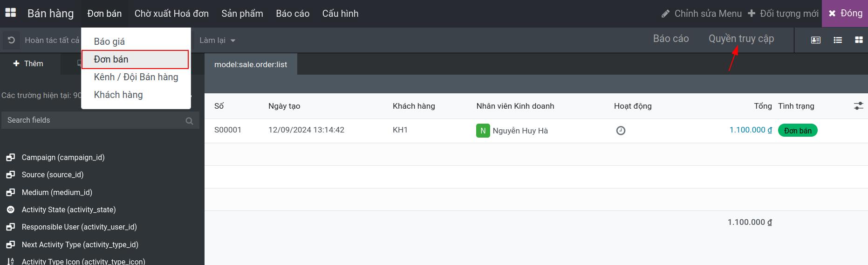Open Đơn bán top menu
Screen dimensions: 868x265
(x=104, y=14)
